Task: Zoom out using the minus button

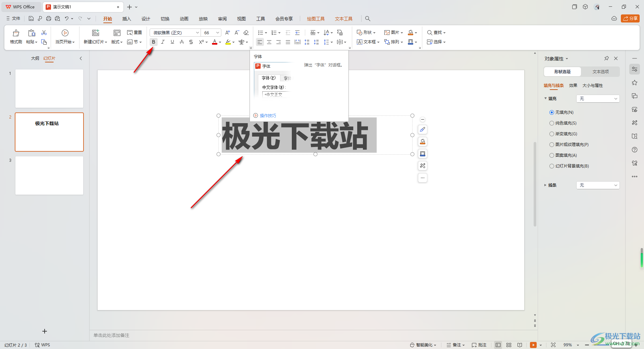Action: tap(587, 345)
